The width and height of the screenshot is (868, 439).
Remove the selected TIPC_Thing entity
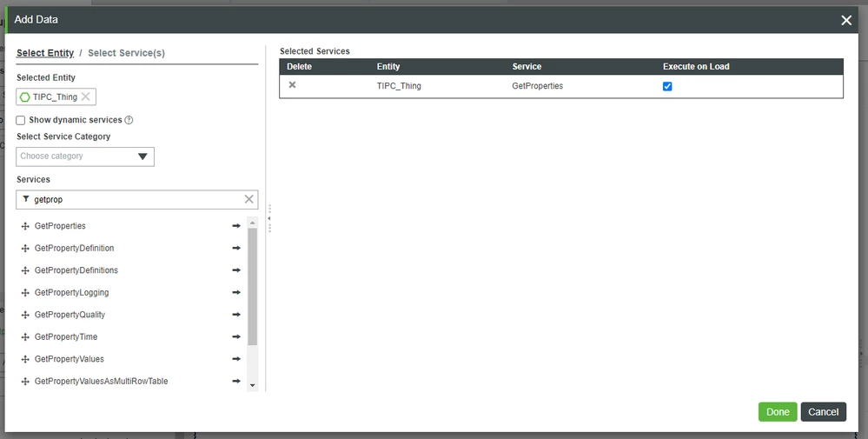(86, 96)
